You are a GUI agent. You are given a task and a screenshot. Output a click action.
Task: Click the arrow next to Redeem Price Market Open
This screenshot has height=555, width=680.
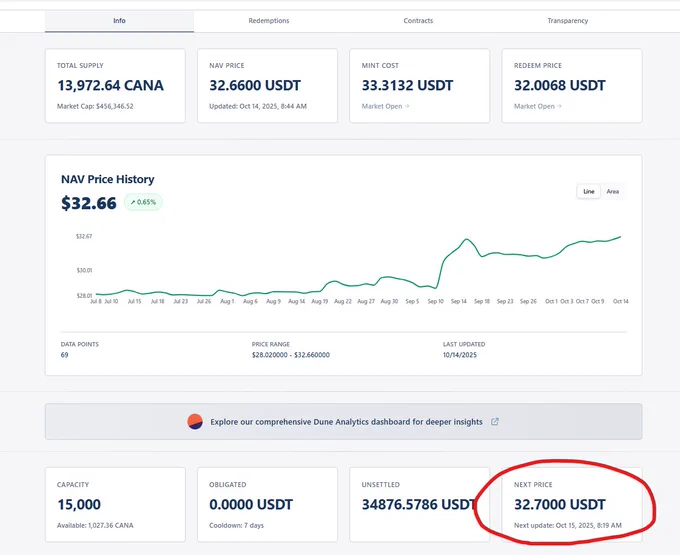(559, 106)
